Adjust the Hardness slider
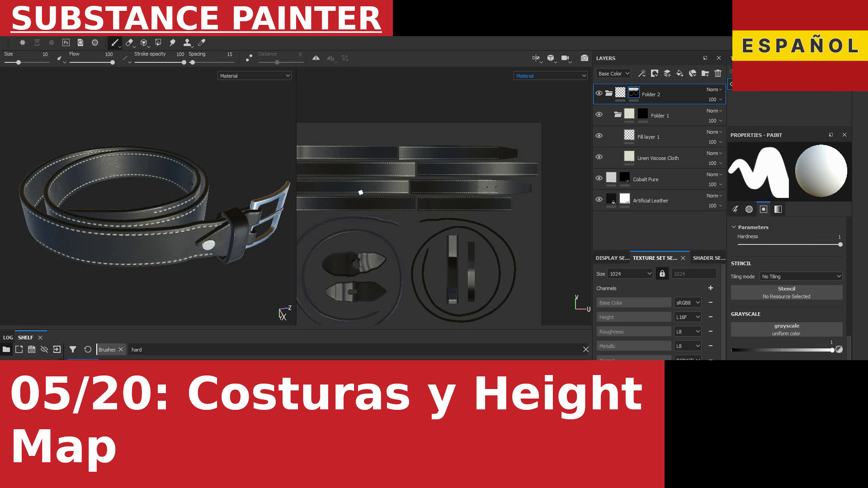Viewport: 868px width, 488px height. click(x=790, y=244)
